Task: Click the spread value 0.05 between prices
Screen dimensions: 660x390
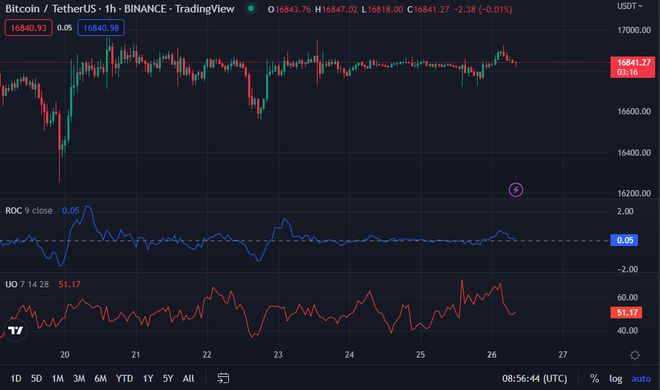Action: (64, 28)
